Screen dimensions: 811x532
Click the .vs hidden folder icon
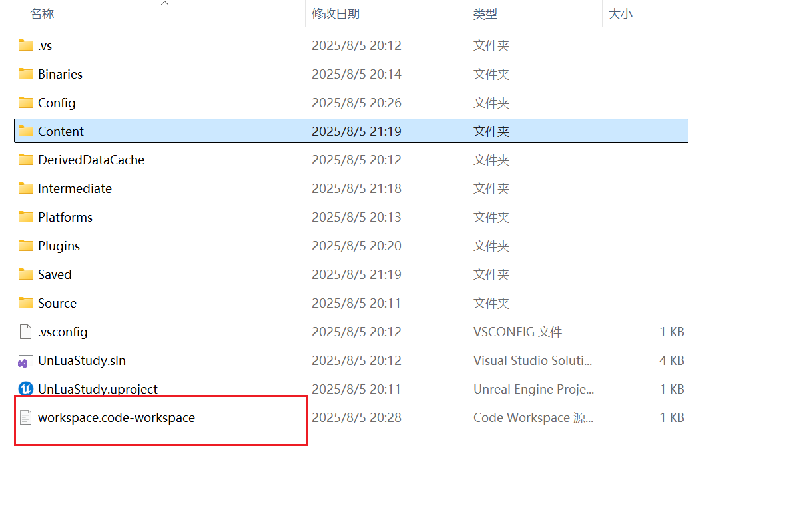tap(25, 45)
